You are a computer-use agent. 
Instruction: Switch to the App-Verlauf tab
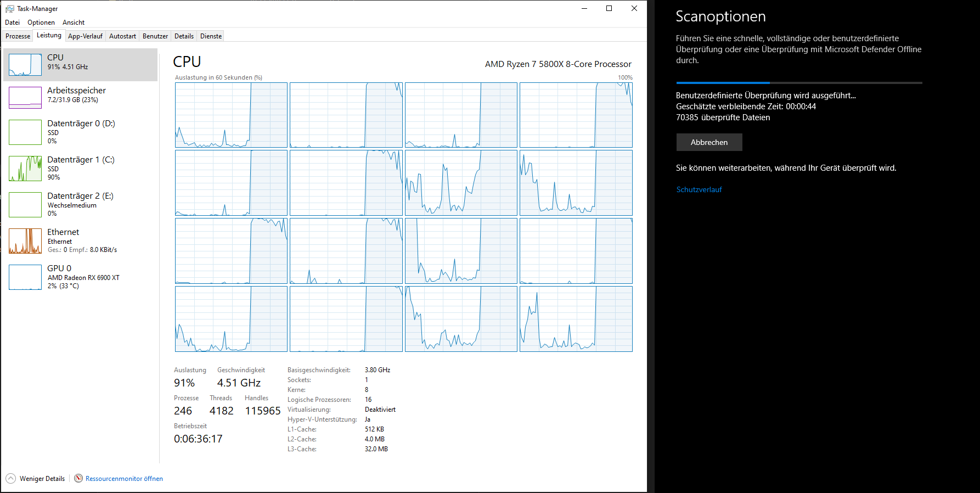[x=85, y=36]
